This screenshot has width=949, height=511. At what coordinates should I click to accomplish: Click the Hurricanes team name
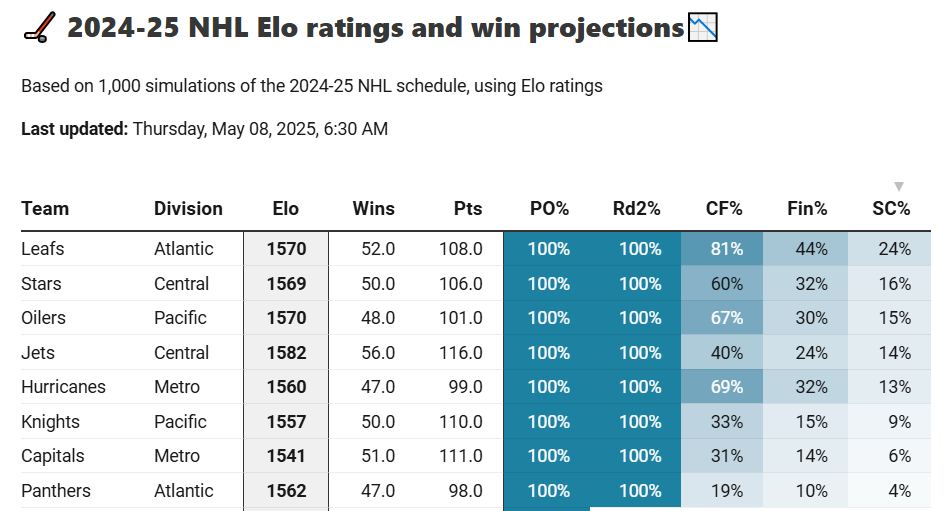(x=63, y=387)
